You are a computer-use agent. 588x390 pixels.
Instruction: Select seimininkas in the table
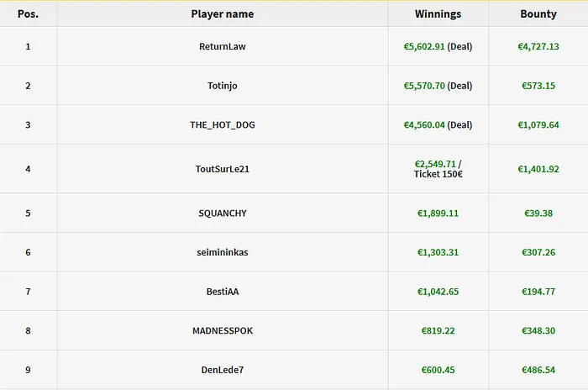[223, 252]
